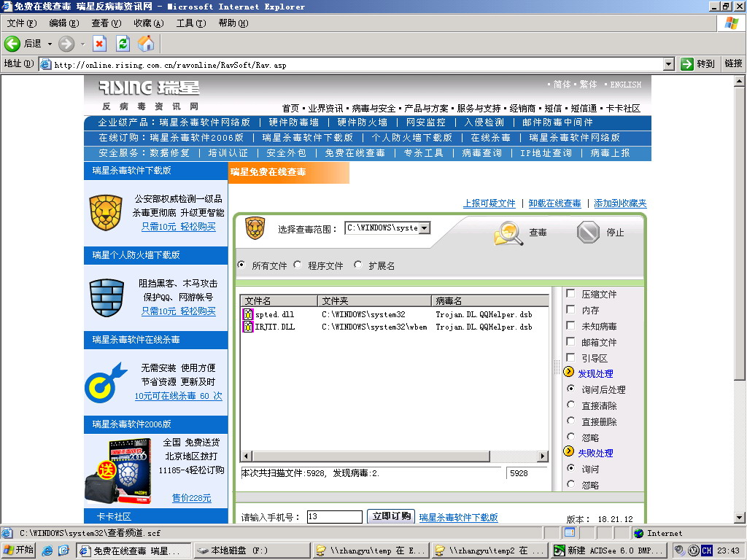Select the 直接删除 radio option
Viewport: 747px width, 560px height.
pyautogui.click(x=570, y=421)
